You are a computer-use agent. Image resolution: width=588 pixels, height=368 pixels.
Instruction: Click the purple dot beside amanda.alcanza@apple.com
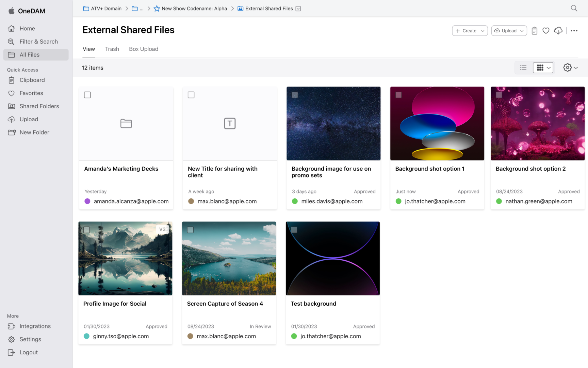87,201
